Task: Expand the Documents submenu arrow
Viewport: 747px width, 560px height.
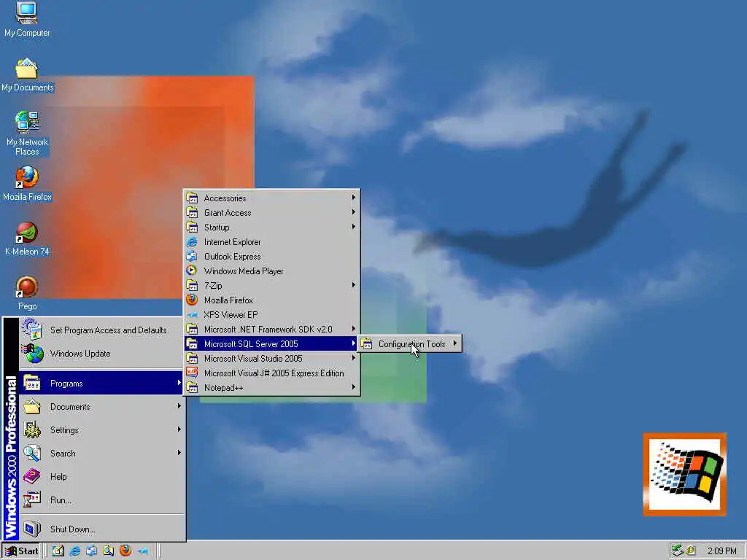Action: pos(179,405)
